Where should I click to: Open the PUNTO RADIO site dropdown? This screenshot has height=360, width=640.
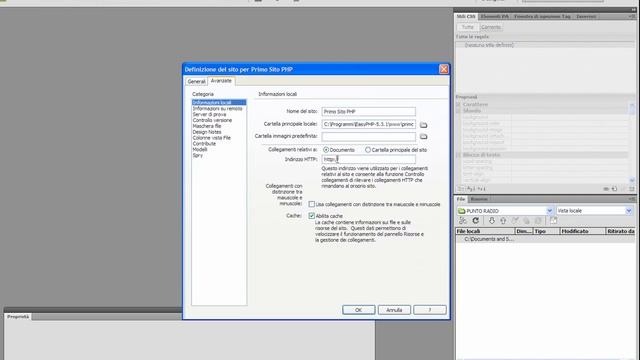[x=549, y=211]
